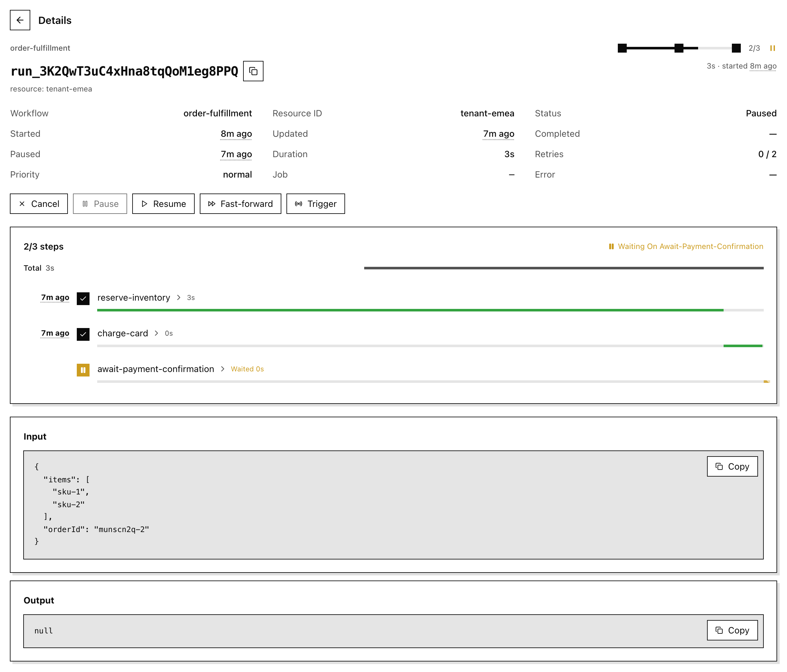Click the 'started 8m ago' text at top right

click(749, 66)
